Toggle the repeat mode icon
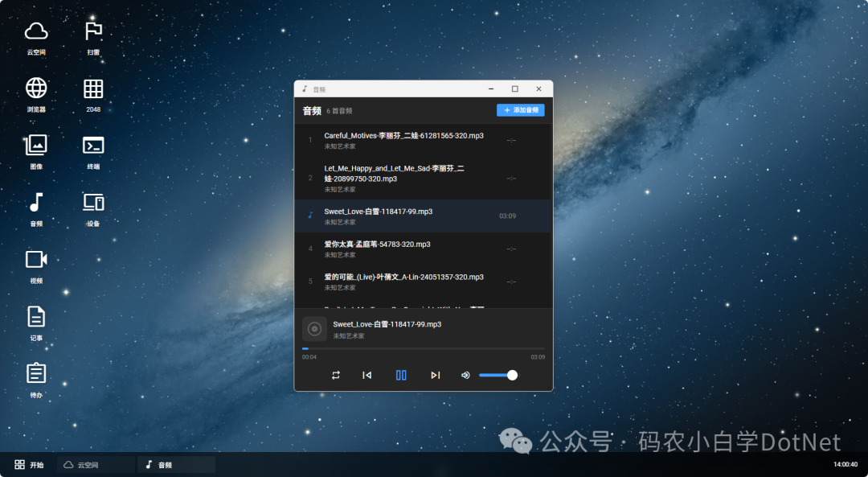Image resolution: width=868 pixels, height=477 pixels. [x=335, y=375]
